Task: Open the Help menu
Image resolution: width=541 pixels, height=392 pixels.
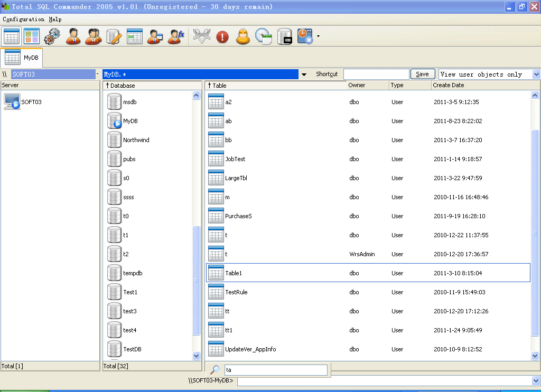Action: (x=55, y=20)
